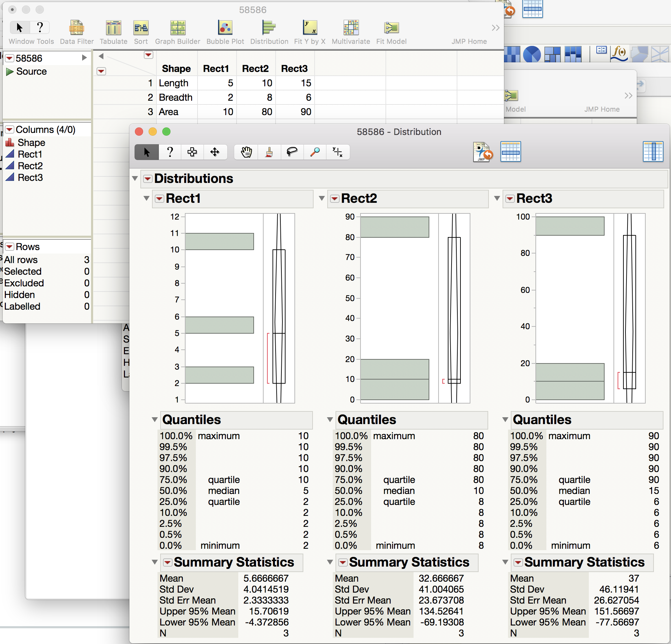Open the Columns red triangle menu
The height and width of the screenshot is (644, 671).
coord(10,129)
